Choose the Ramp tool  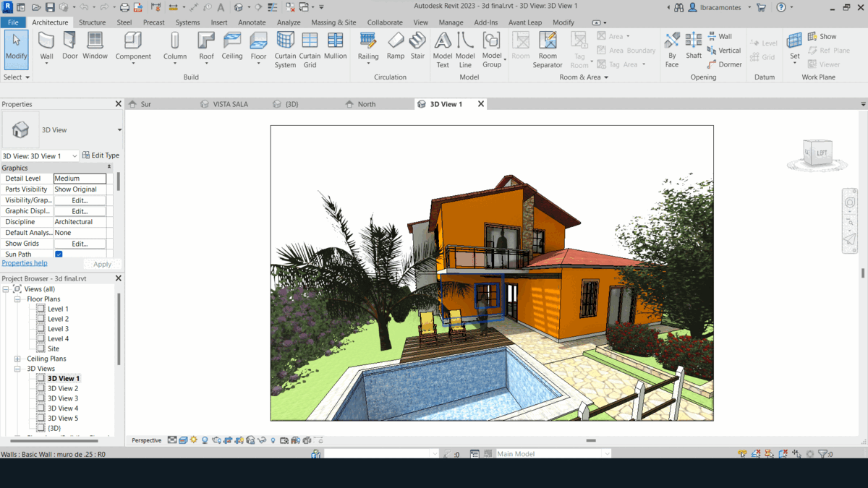(x=396, y=46)
